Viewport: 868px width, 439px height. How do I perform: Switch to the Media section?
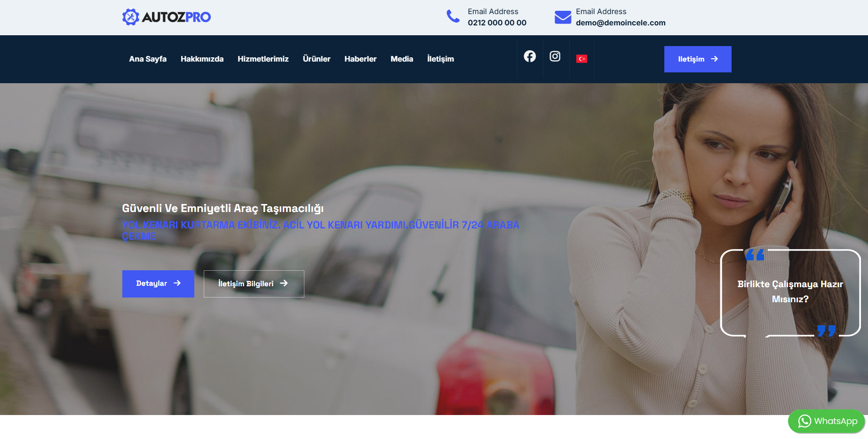[x=401, y=59]
